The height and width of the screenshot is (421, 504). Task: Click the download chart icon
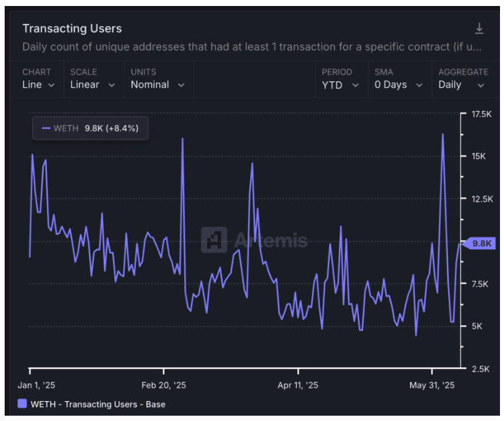[x=479, y=29]
